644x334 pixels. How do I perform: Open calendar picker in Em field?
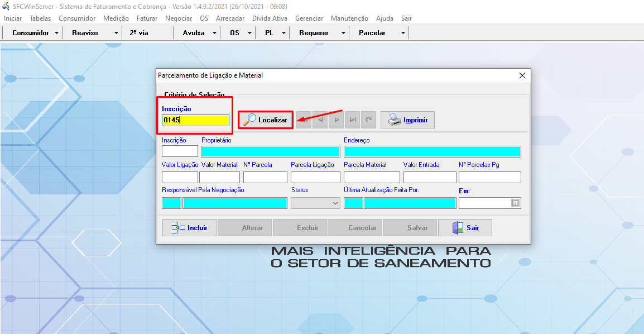coord(515,203)
